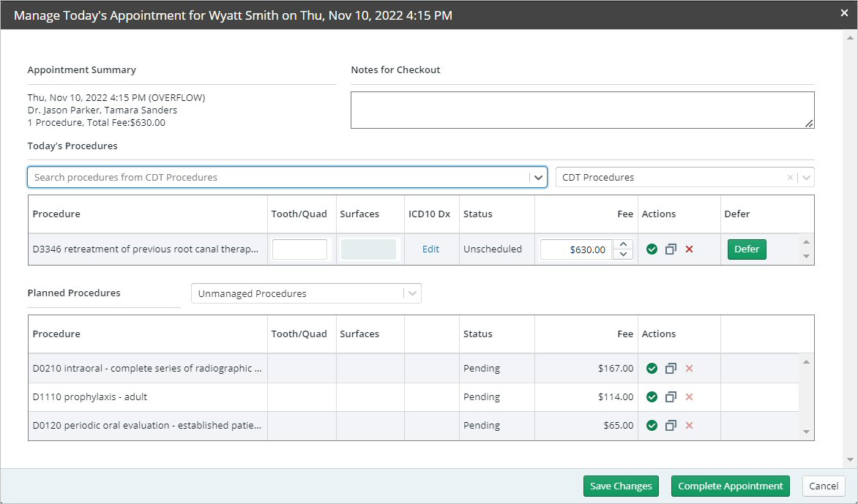Image resolution: width=858 pixels, height=504 pixels.
Task: Select D1110 prophylaxis - adult row text
Action: click(90, 397)
